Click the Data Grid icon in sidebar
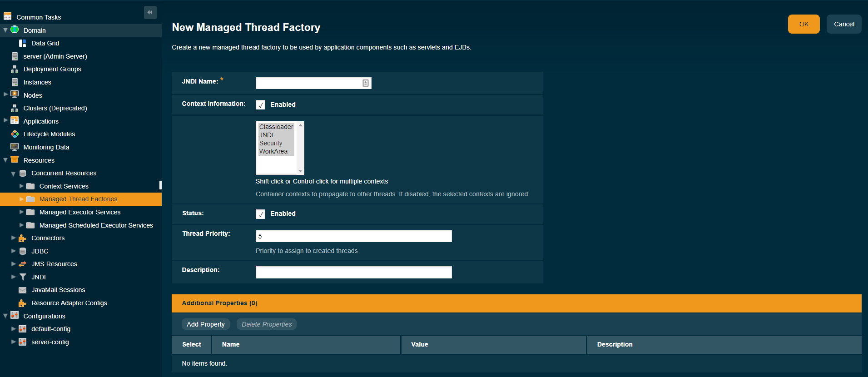 [22, 43]
